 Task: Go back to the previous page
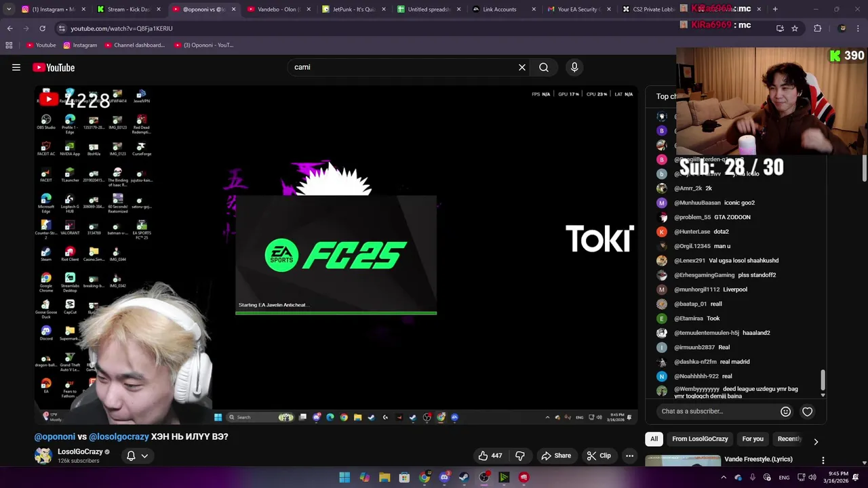point(9,28)
